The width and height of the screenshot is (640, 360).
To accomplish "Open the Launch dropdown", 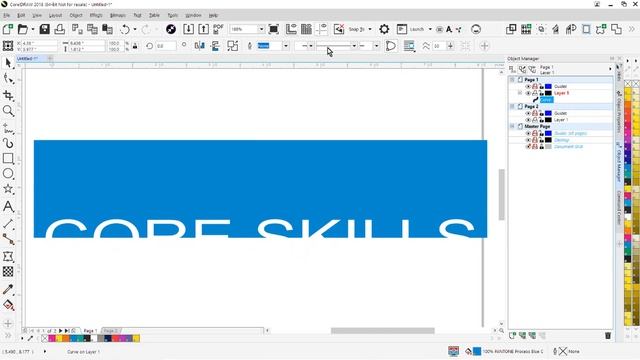I will 430,29.
